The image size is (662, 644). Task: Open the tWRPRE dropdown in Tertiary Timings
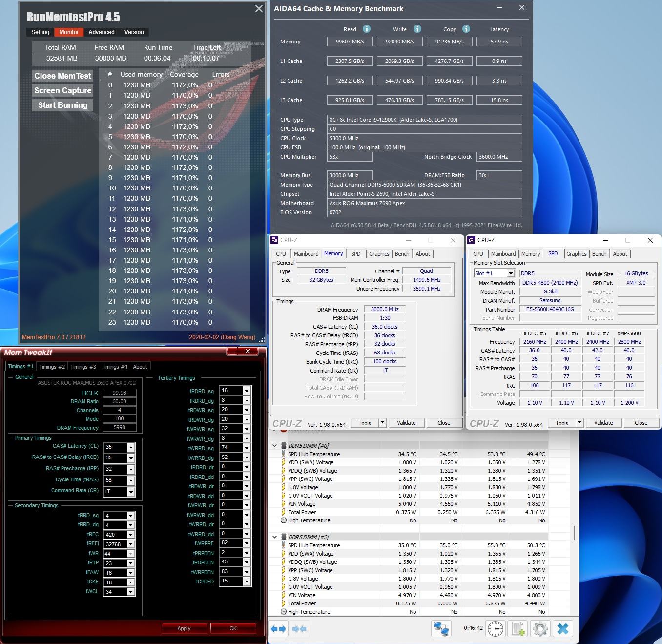[247, 543]
